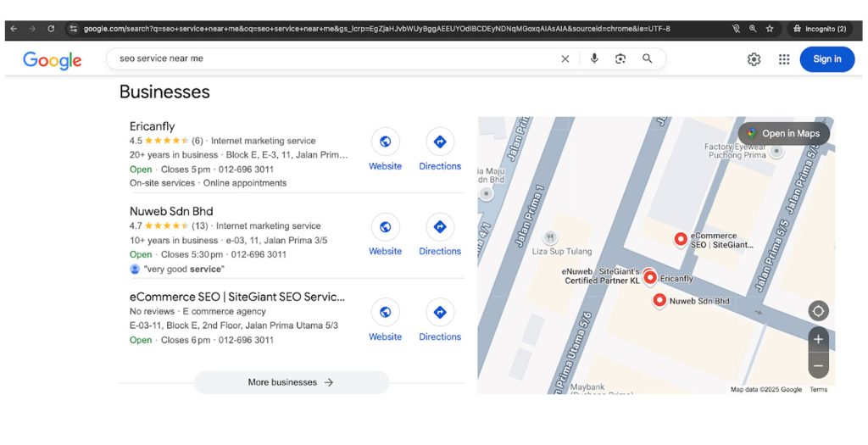Click 'eNuweb SiteGiant's Certified Partner KL' map label
The height and width of the screenshot is (445, 868).
point(602,276)
